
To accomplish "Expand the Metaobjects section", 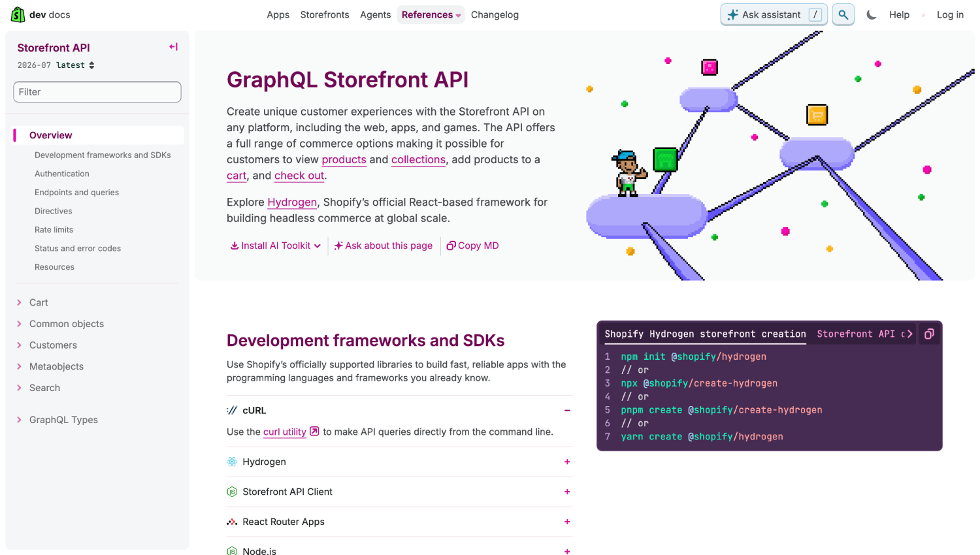I will point(19,366).
